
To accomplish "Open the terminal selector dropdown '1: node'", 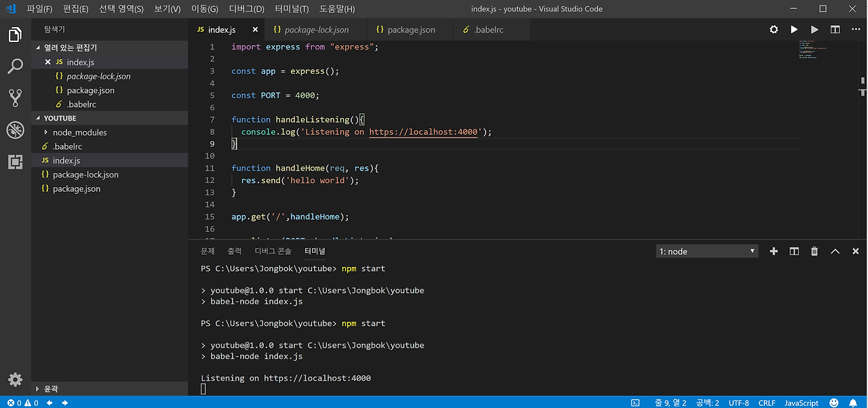I will pyautogui.click(x=707, y=251).
